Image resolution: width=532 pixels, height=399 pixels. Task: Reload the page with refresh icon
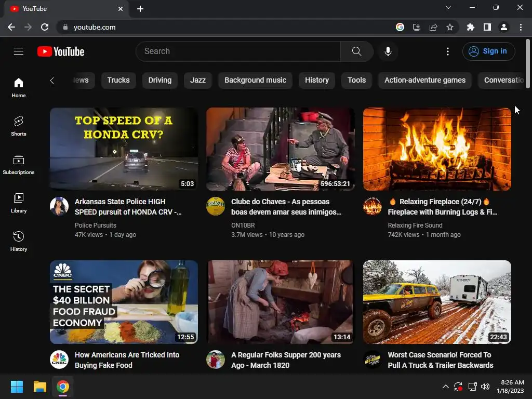(45, 27)
